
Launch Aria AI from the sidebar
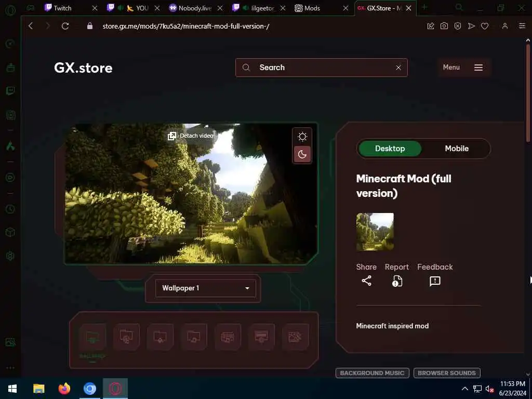point(10,146)
